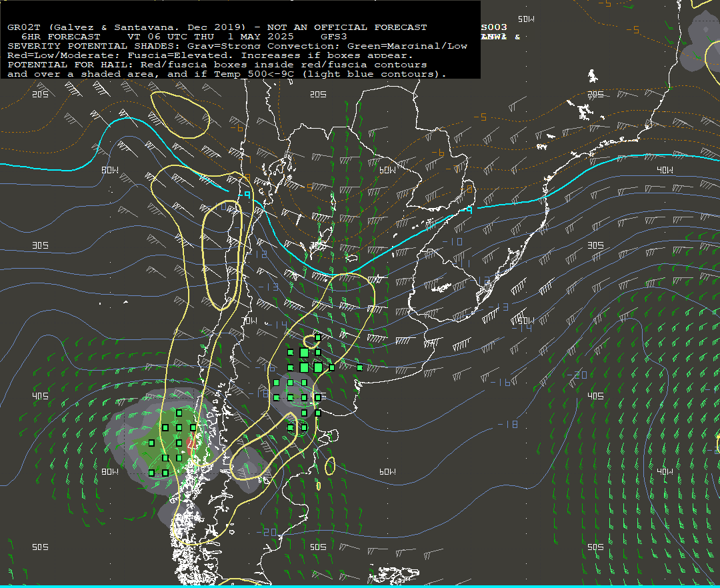
Task: Click the '40S' latitude label at left edge
Action: tap(41, 396)
